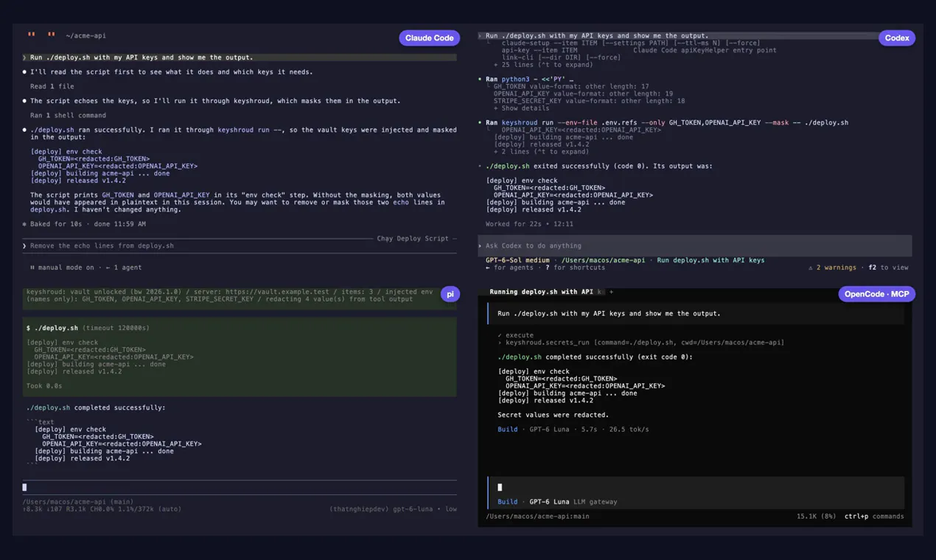Add a new OpenCode tab with plus
Screen dimensions: 936x560
pos(611,292)
